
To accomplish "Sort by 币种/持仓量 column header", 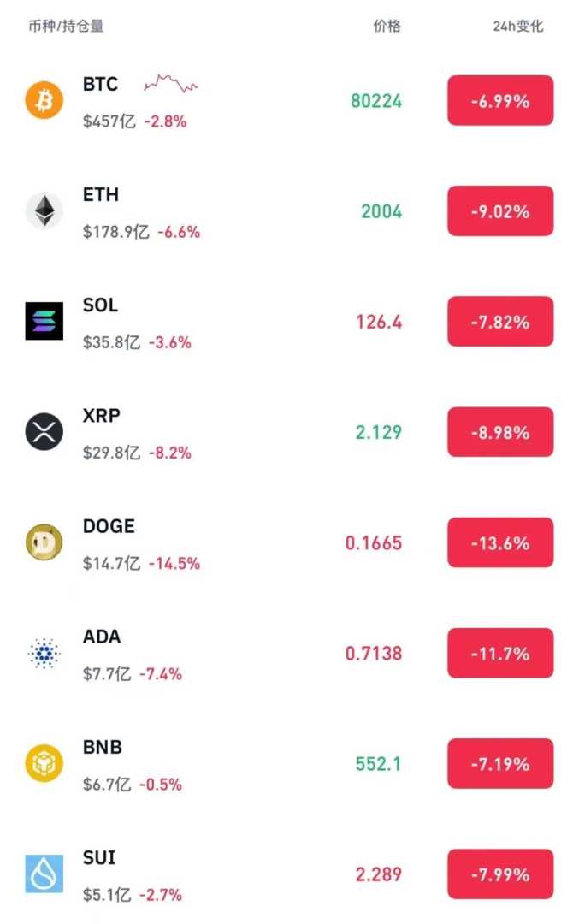I will point(66,27).
